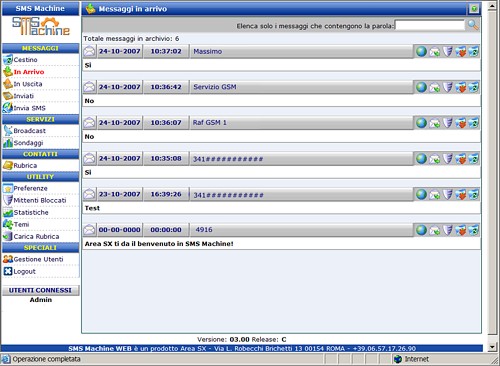Viewport: 500px width, 366px height.
Task: Click recycle bin icon in Servizio GSM row
Action: (x=474, y=87)
